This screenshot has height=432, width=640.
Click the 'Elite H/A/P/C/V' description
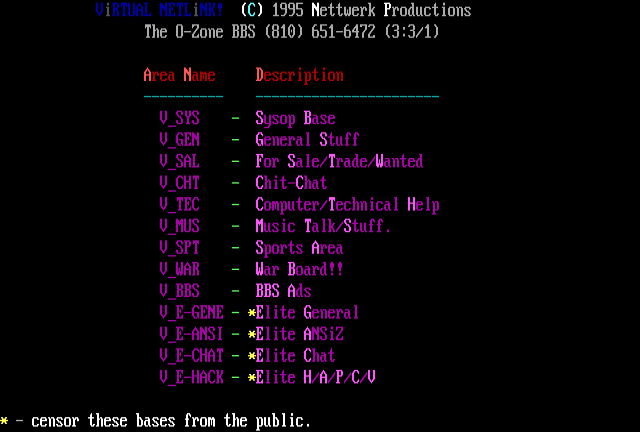point(316,378)
